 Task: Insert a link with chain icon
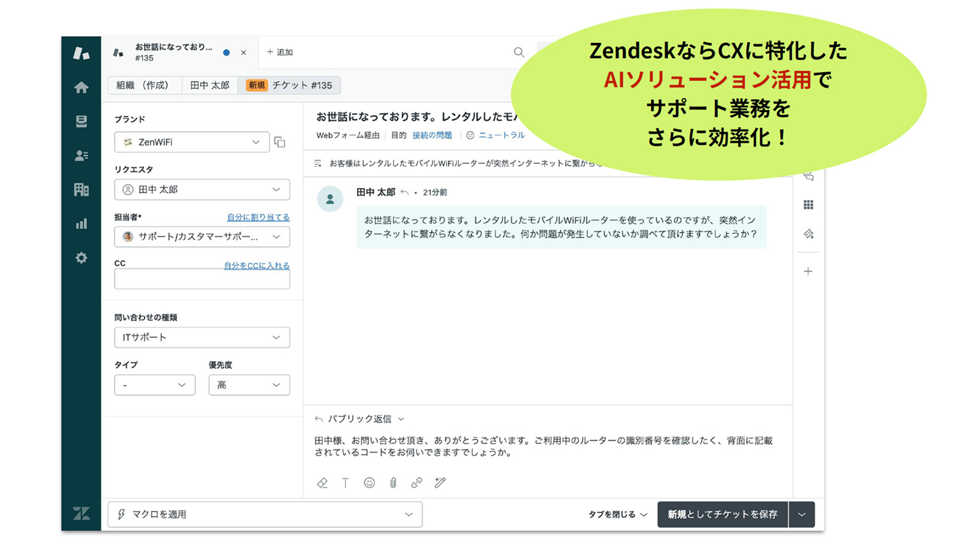click(417, 483)
